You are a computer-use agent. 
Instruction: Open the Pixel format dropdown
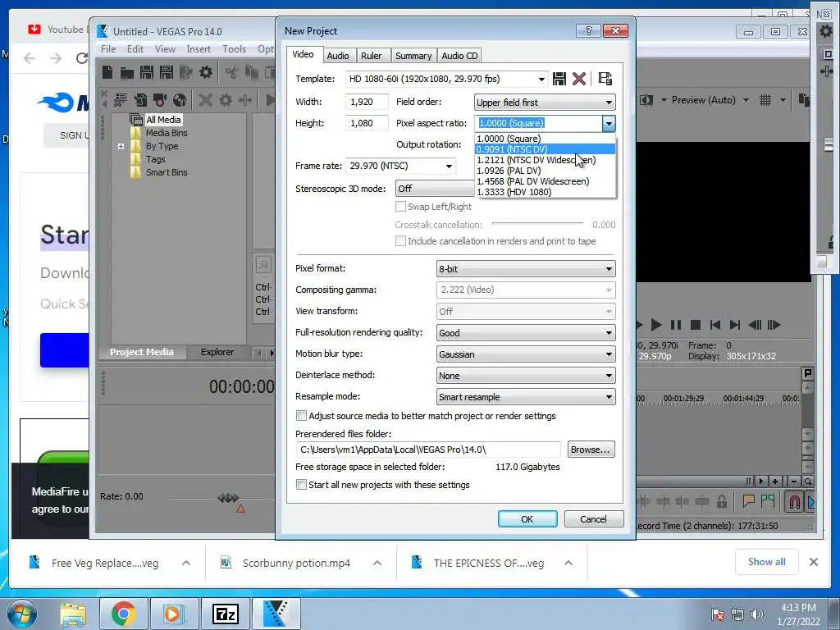point(526,269)
